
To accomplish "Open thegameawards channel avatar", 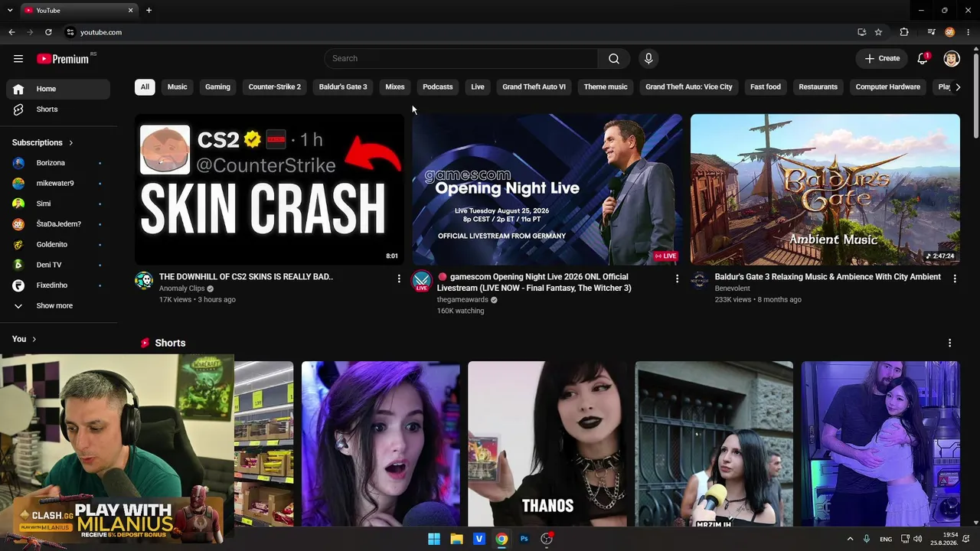I will (x=422, y=280).
